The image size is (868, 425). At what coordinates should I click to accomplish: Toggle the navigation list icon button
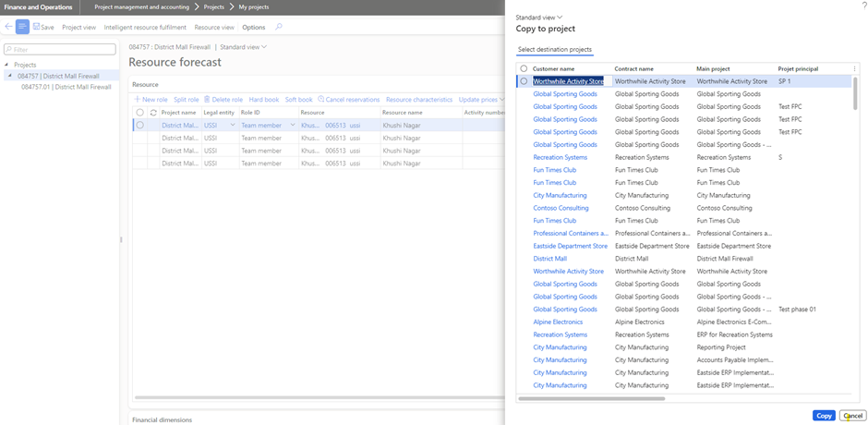coord(23,27)
